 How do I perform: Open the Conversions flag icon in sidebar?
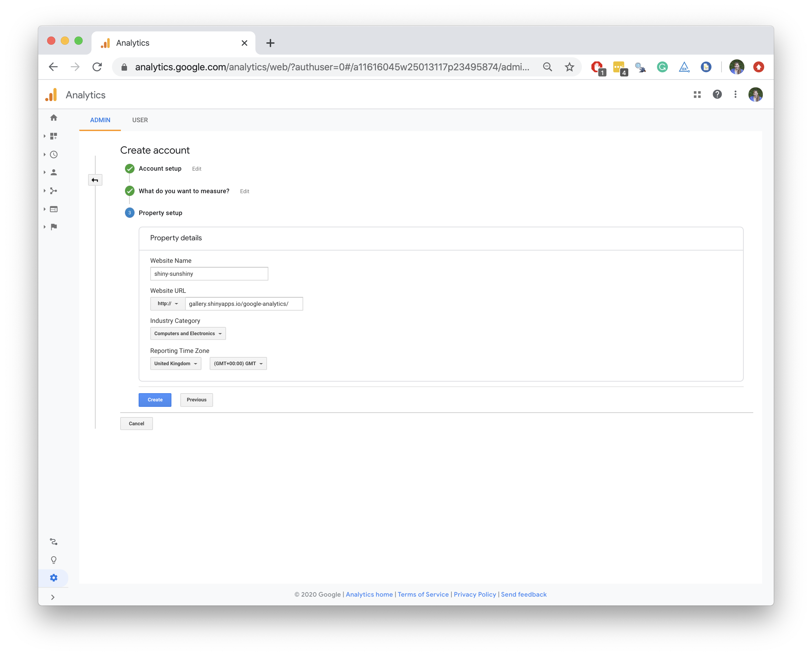[54, 226]
